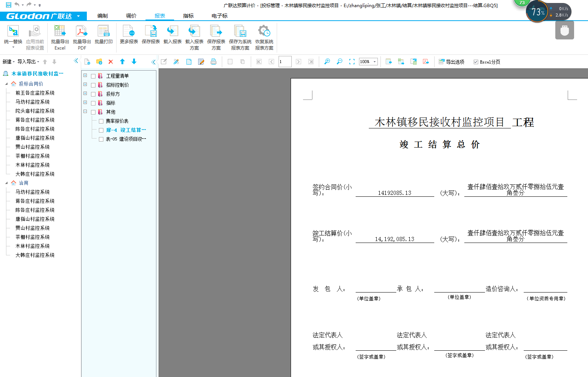Switch to the 指标 ribbon tab
The image size is (588, 377).
[188, 16]
